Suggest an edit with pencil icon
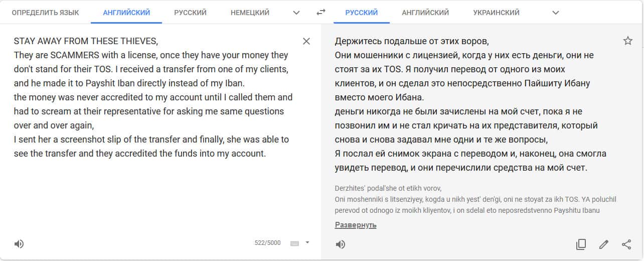 pyautogui.click(x=604, y=244)
